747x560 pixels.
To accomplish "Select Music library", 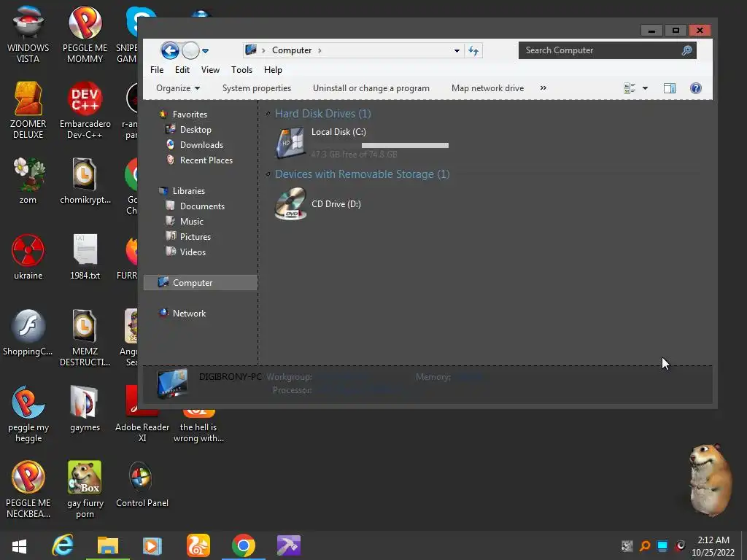I will (192, 222).
